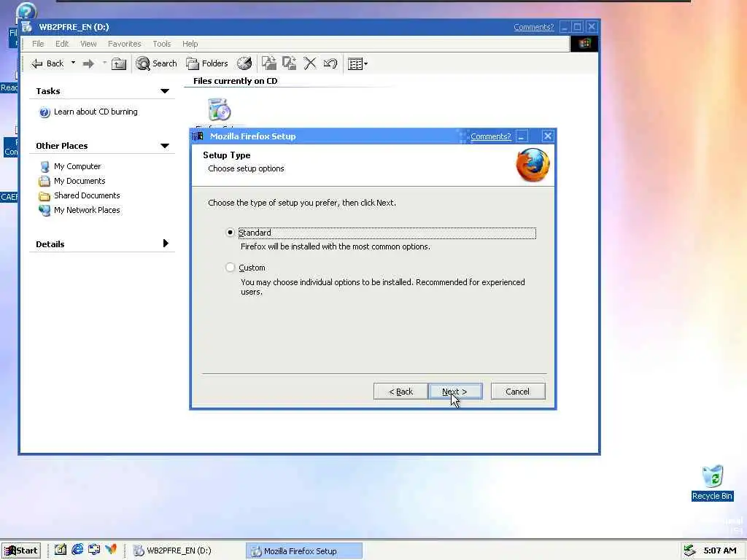Open the Start menu
This screenshot has height=560, width=747.
pos(21,551)
